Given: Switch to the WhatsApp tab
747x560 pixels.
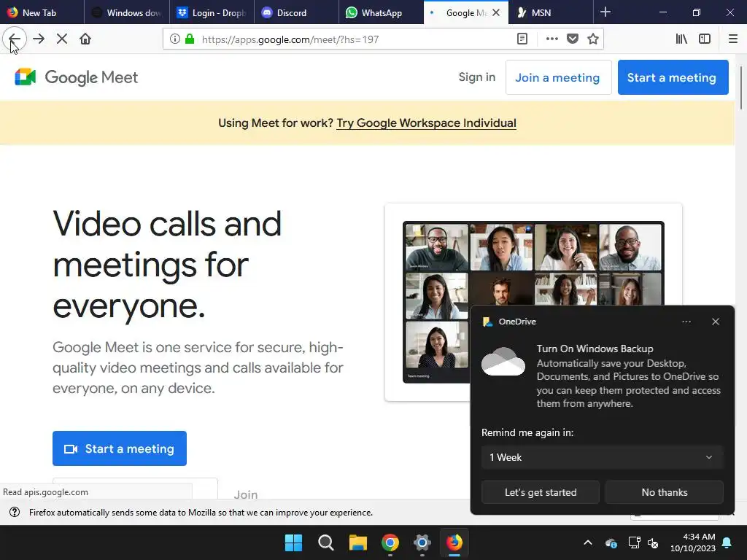Looking at the screenshot, I should (x=381, y=12).
